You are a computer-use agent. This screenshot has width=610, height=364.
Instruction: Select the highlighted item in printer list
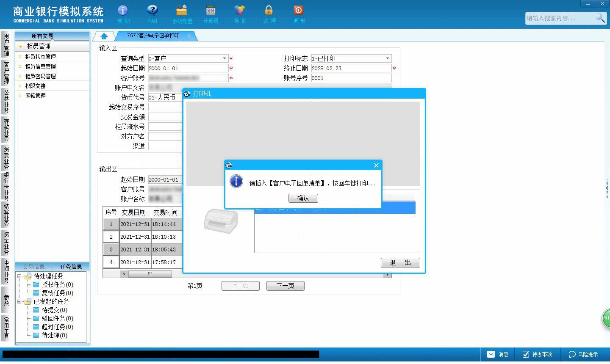point(335,208)
